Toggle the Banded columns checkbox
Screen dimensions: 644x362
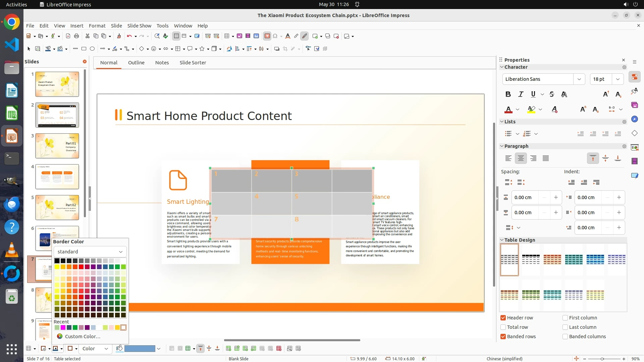pos(565,337)
